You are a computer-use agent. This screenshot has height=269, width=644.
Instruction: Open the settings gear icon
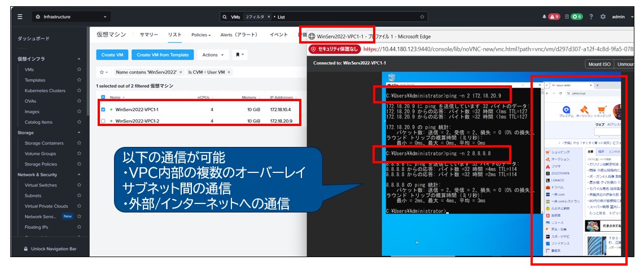[603, 17]
